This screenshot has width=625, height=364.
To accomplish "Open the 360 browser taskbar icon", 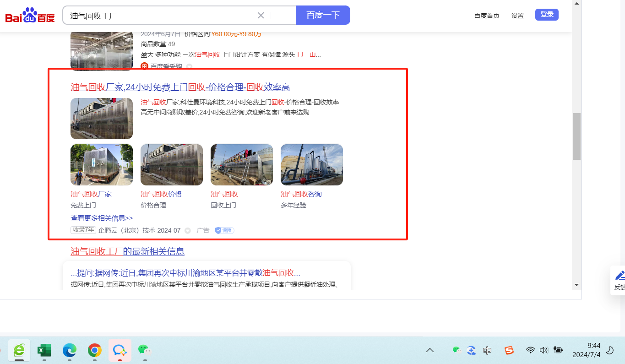I will coord(19,350).
